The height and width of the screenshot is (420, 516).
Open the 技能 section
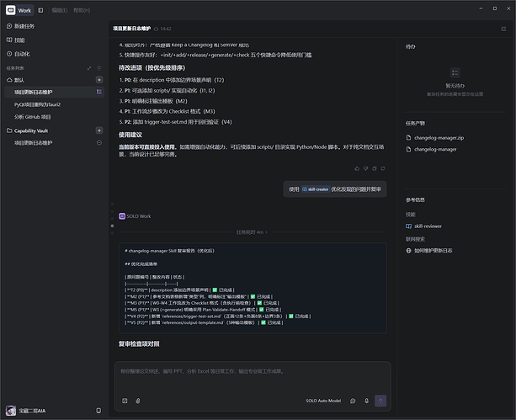16,40
